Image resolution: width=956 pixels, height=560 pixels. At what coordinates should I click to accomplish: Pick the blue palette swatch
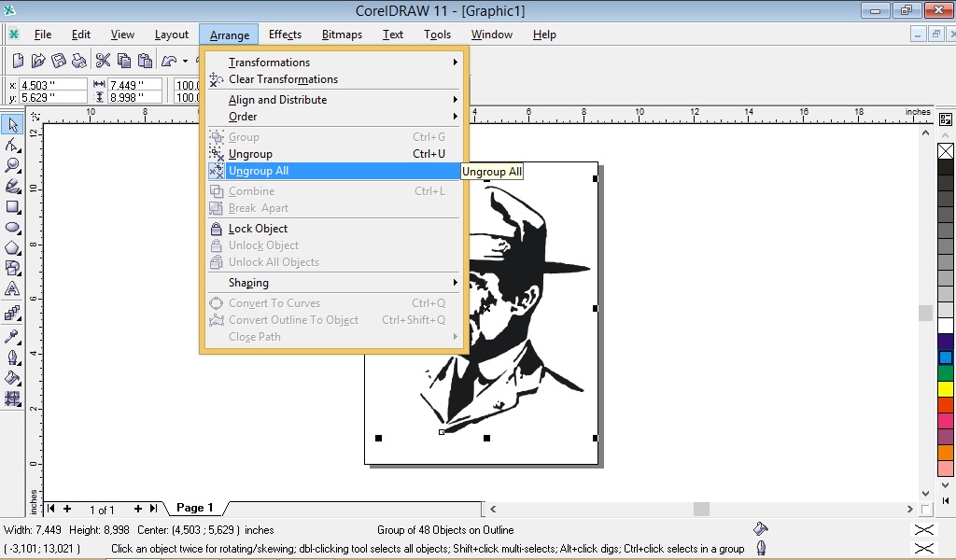click(x=946, y=357)
